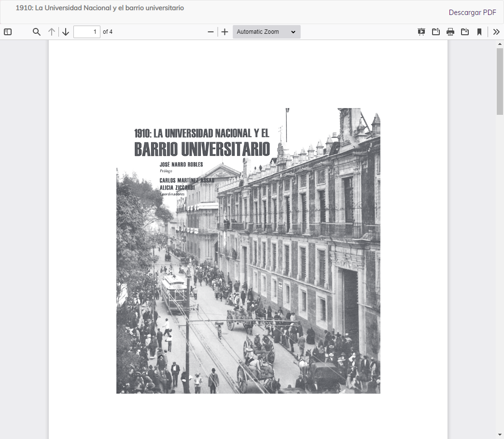Toggle the PDF sidebar panel
This screenshot has width=504, height=439.
tap(8, 32)
